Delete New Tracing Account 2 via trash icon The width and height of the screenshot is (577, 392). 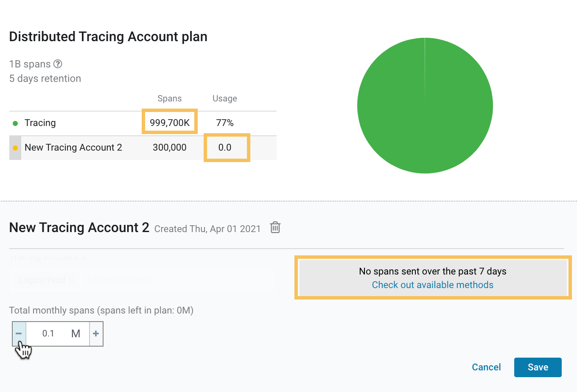(x=275, y=228)
